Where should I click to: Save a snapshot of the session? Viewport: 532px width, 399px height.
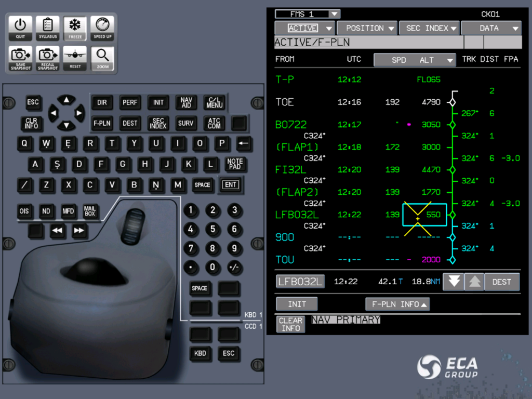(20, 58)
